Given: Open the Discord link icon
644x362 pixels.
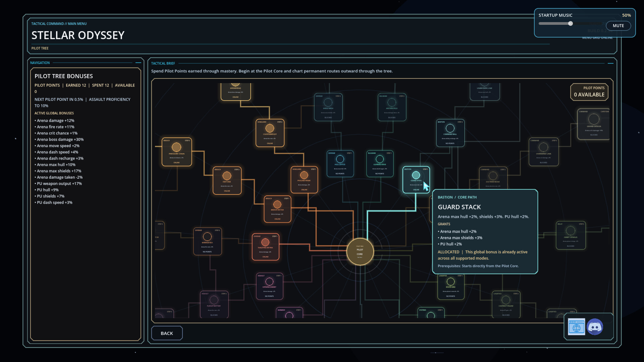Looking at the screenshot, I should [x=595, y=327].
